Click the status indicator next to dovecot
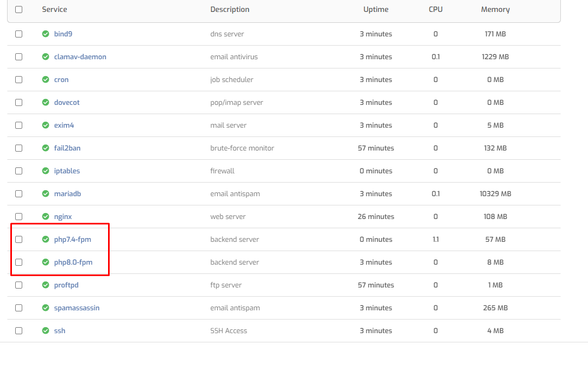Viewport: 588px width, 375px height. tap(46, 102)
